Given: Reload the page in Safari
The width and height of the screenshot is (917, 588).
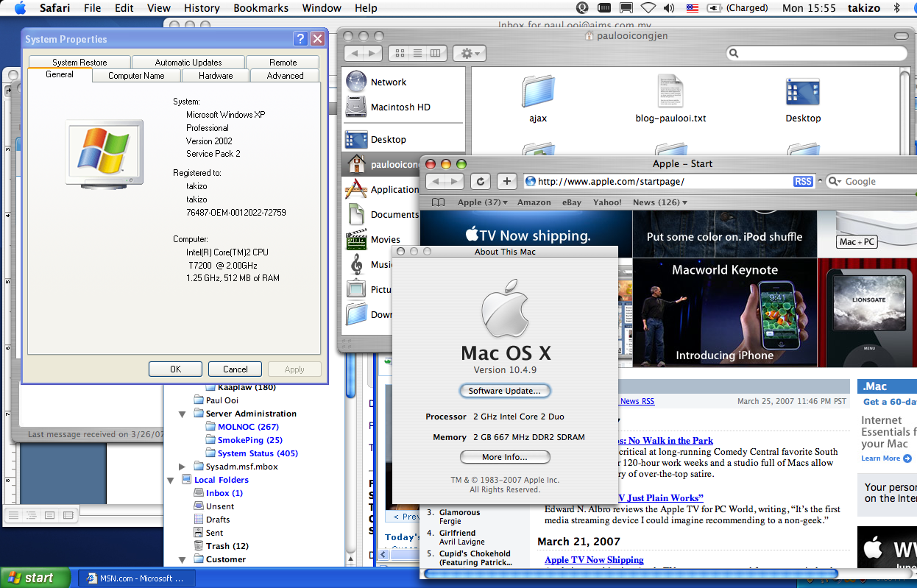Looking at the screenshot, I should (x=481, y=181).
